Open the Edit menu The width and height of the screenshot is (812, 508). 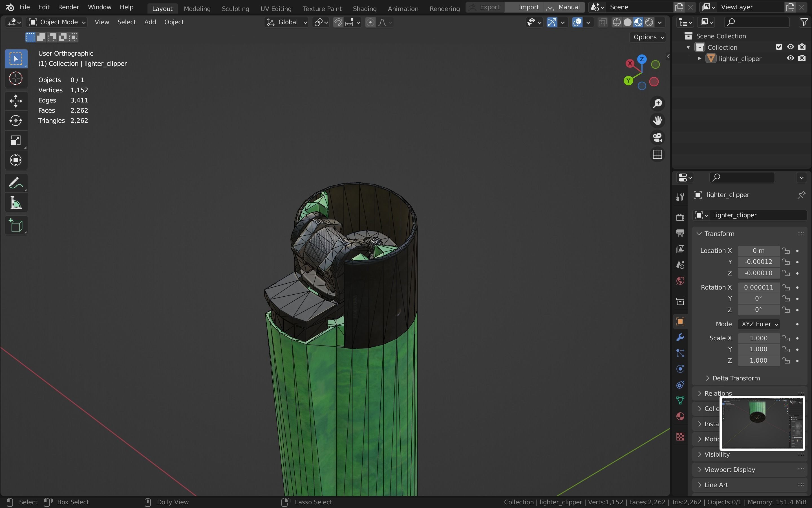tap(44, 7)
